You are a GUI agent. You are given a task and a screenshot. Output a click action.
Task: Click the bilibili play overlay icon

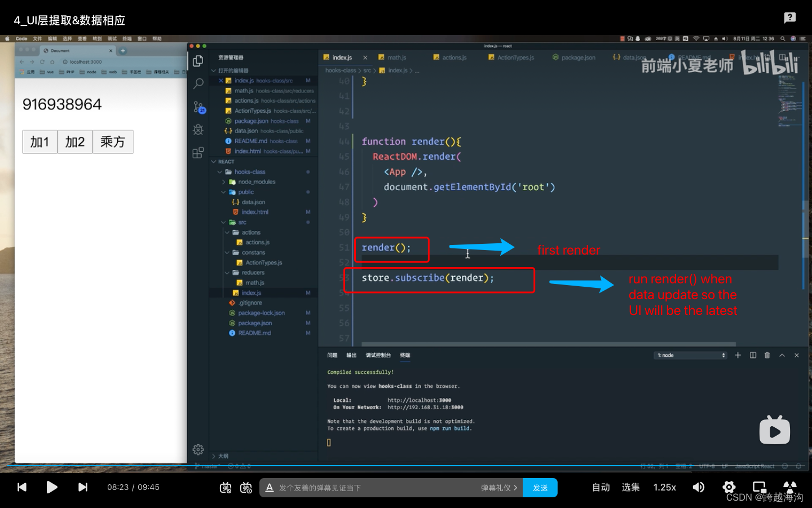pyautogui.click(x=775, y=430)
